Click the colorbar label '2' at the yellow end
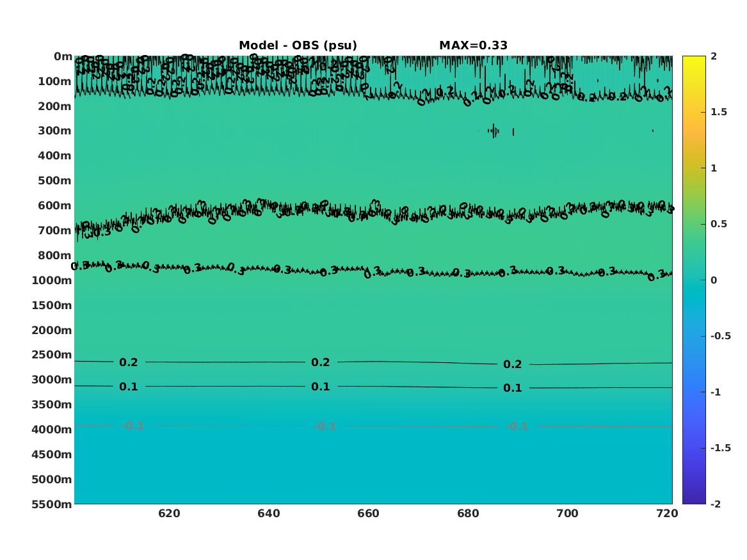The image size is (747, 560). coord(714,56)
